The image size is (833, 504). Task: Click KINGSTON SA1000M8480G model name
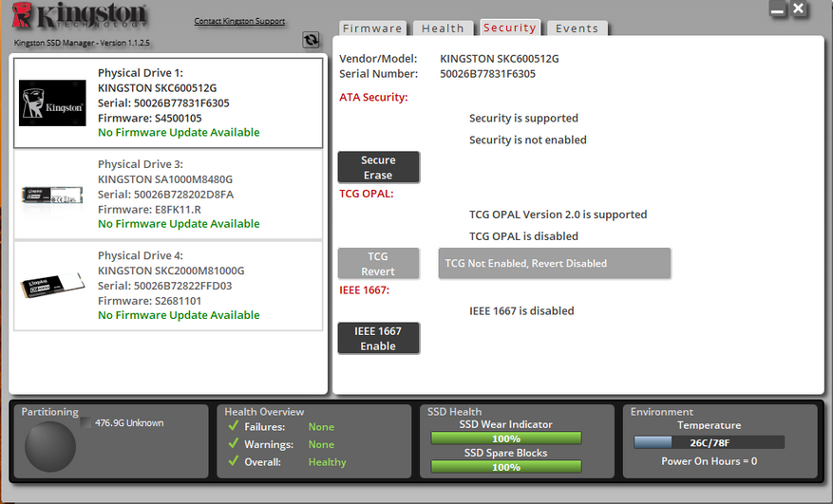(x=165, y=179)
